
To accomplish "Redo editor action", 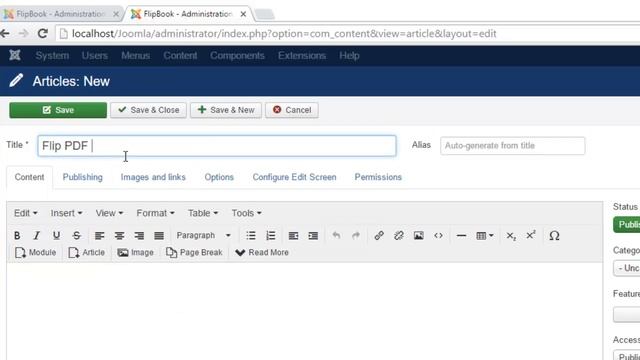I will click(x=356, y=236).
